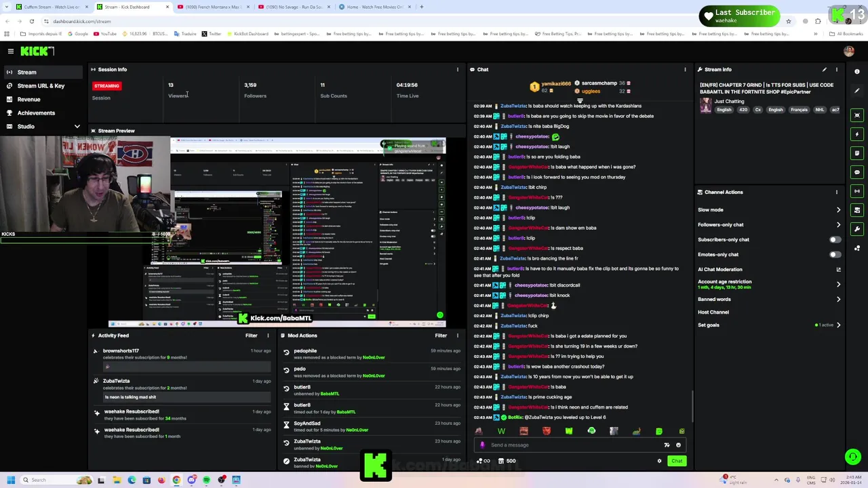Click the infinity points icon below message box
Screen dimensions: 868x488
(x=484, y=461)
